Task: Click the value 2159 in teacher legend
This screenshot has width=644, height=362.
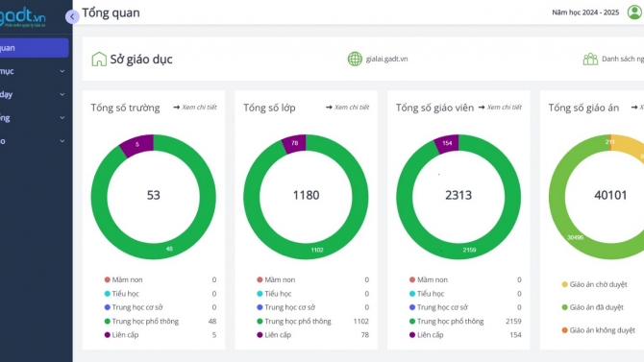Action: click(513, 321)
